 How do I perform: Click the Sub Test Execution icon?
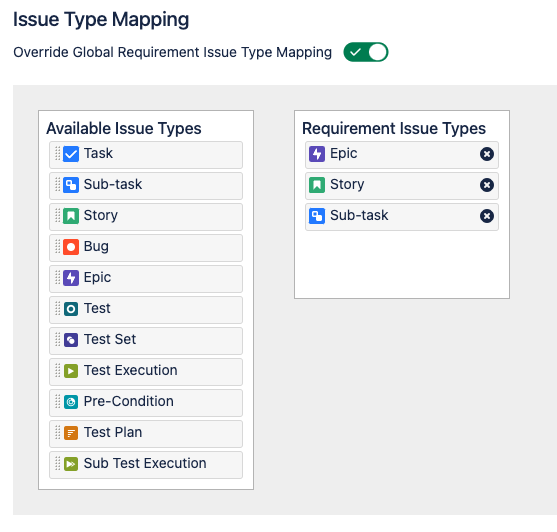click(x=71, y=464)
